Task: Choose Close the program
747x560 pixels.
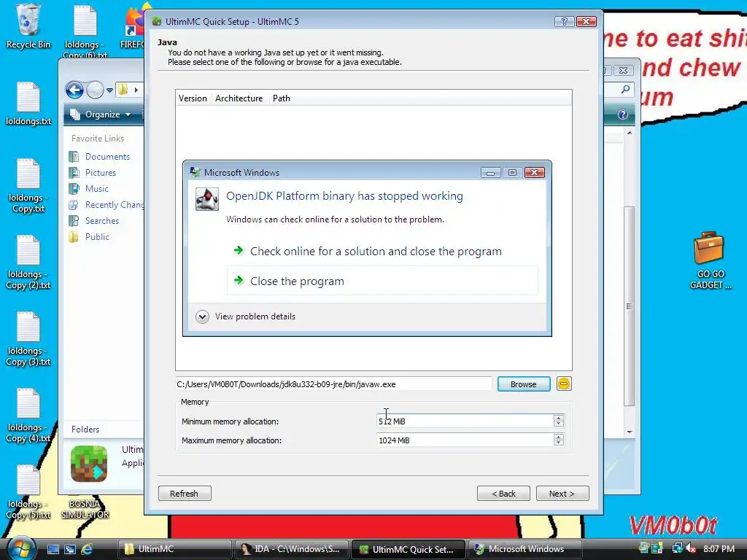Action: coord(382,281)
